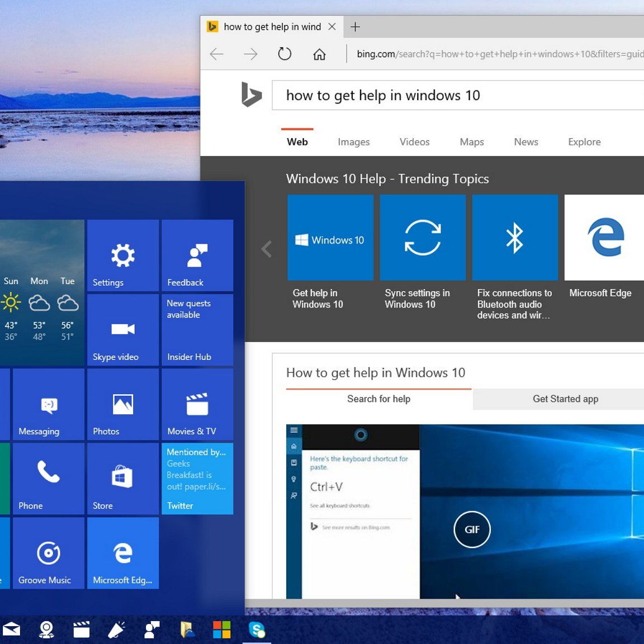
Task: Click the carousel previous chevron arrow
Action: pyautogui.click(x=267, y=249)
